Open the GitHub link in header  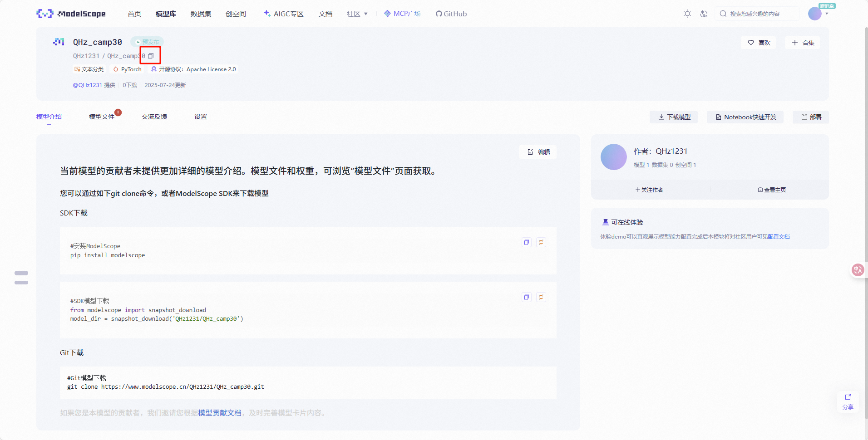click(451, 14)
